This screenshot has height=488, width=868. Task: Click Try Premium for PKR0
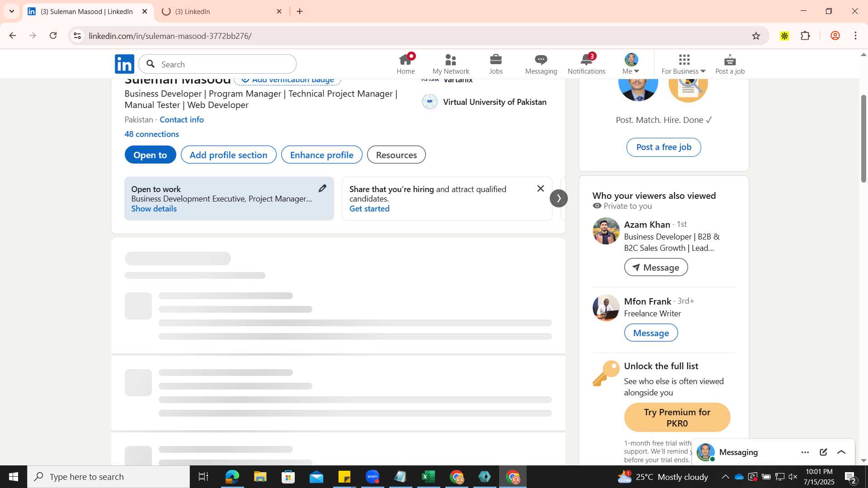click(x=677, y=418)
